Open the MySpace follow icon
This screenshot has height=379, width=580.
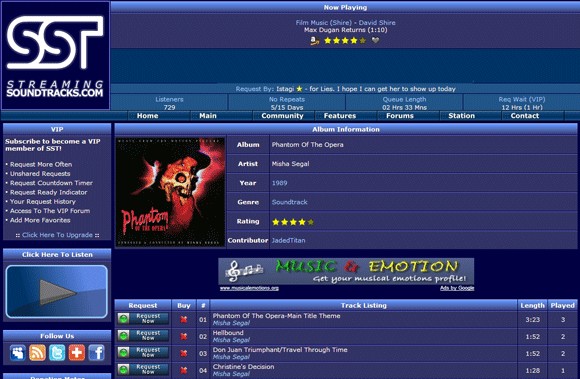pyautogui.click(x=18, y=352)
